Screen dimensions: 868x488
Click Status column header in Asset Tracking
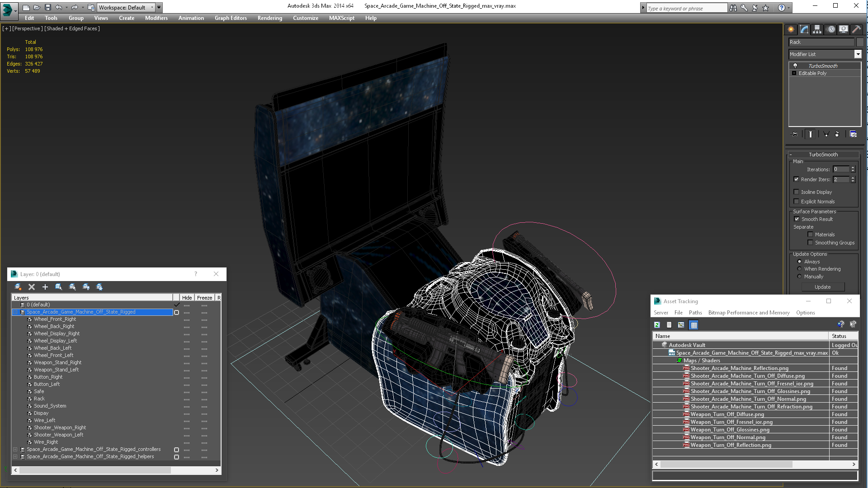(844, 336)
